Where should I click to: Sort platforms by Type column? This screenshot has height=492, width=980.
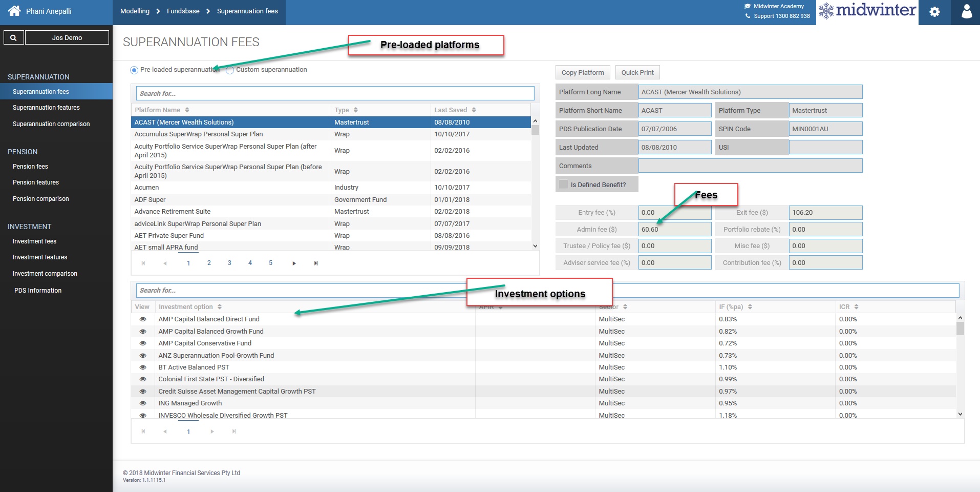[356, 110]
